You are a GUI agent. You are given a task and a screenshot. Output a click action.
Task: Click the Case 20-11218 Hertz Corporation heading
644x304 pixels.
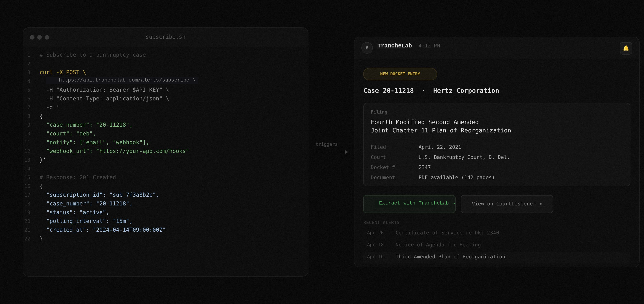(x=431, y=91)
